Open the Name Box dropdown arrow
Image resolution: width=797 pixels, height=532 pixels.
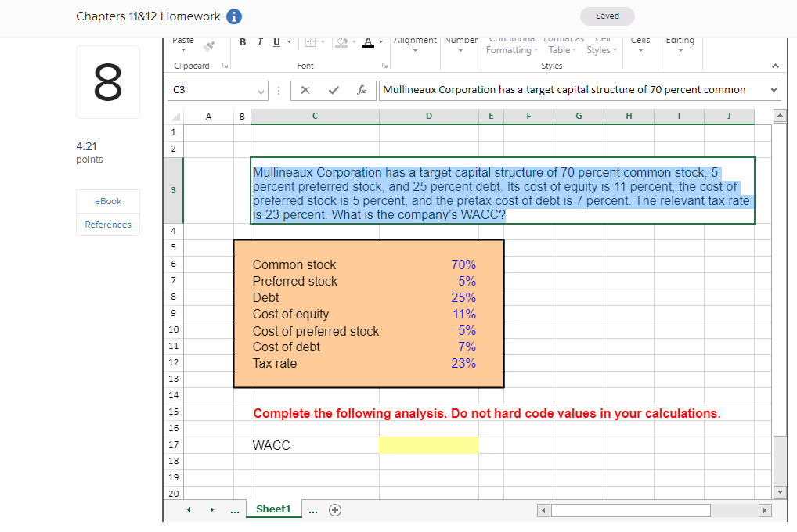(261, 92)
